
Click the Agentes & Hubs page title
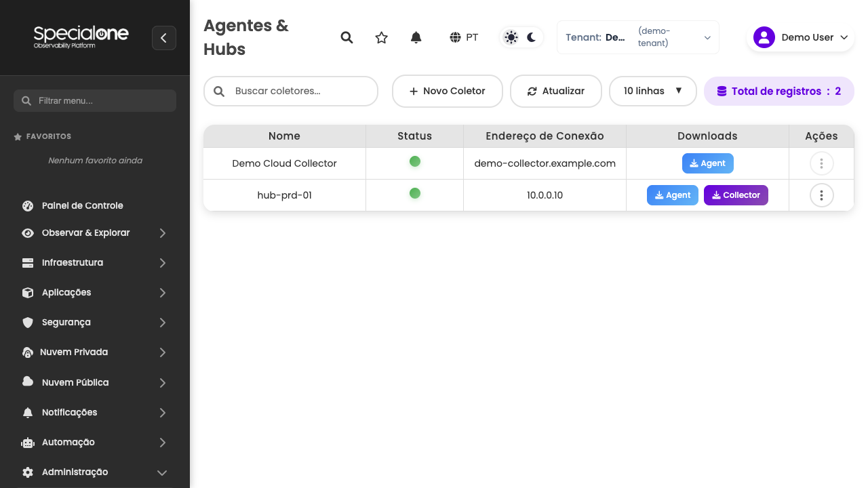pyautogui.click(x=246, y=37)
